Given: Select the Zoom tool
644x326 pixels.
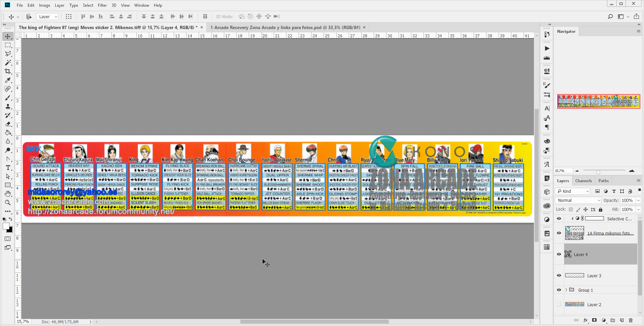Looking at the screenshot, I should click(8, 203).
